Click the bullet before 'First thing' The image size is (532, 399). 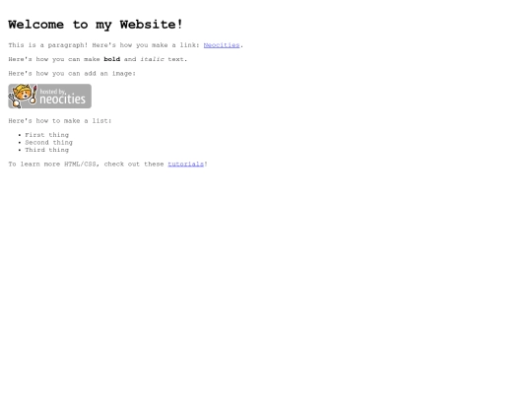20,135
